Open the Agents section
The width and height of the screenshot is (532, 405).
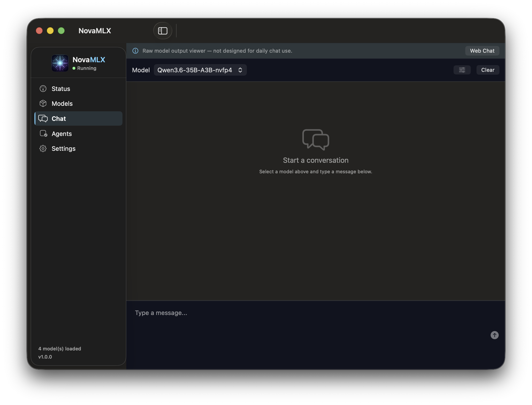click(x=62, y=134)
